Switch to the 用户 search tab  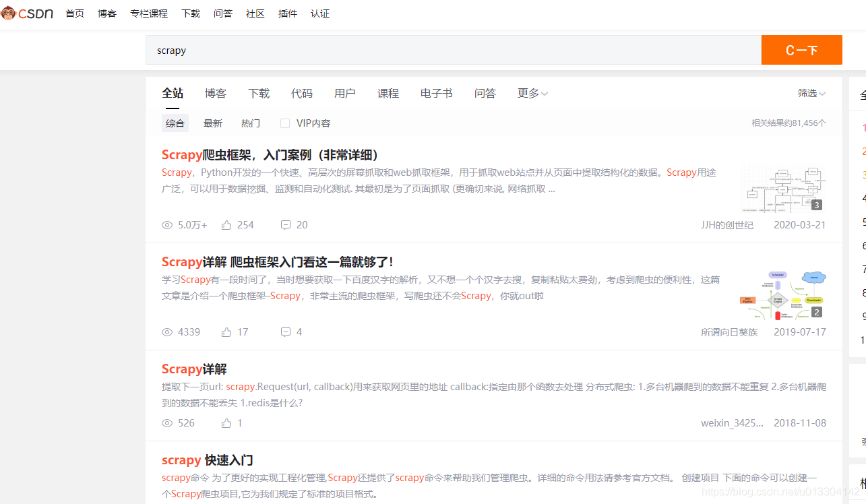click(345, 94)
